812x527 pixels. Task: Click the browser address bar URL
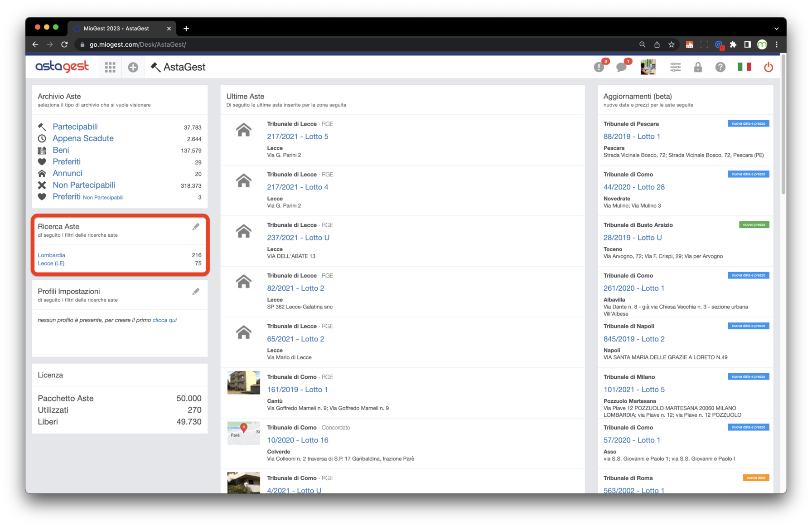[x=138, y=44]
